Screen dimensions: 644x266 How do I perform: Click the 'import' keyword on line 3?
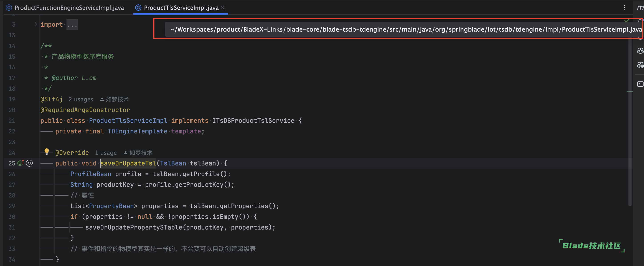pyautogui.click(x=52, y=24)
